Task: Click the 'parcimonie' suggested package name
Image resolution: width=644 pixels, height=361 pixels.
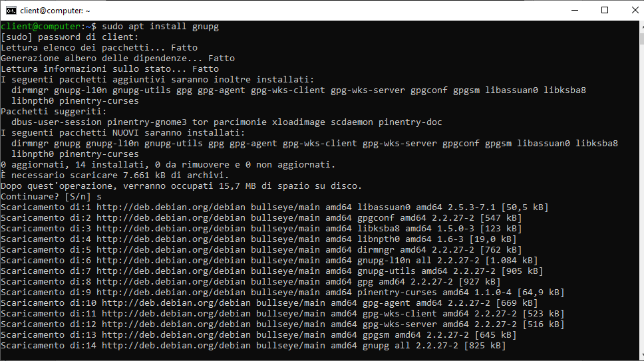Action: (x=240, y=122)
